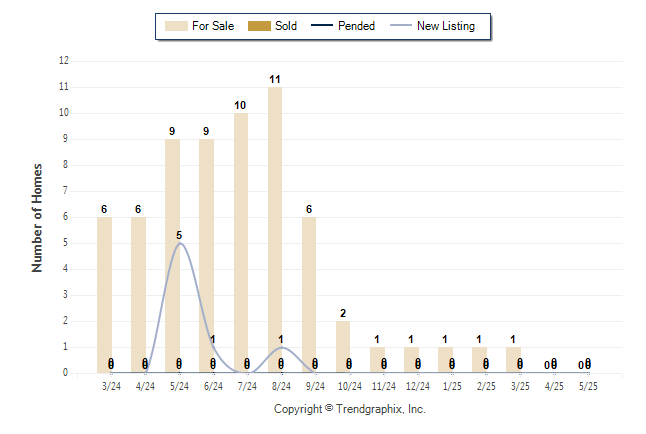This screenshot has height=434, width=646.
Task: Select the Pended legend line marker
Action: coord(322,26)
